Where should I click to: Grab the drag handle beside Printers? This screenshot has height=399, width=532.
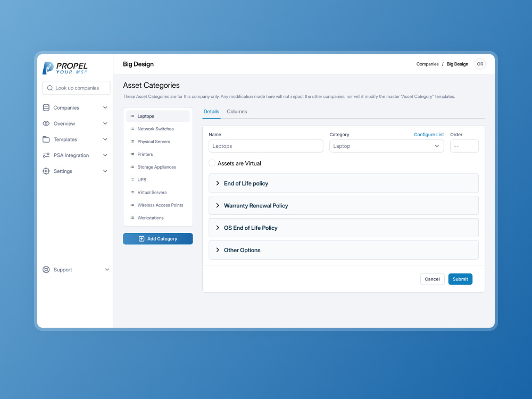pos(132,154)
